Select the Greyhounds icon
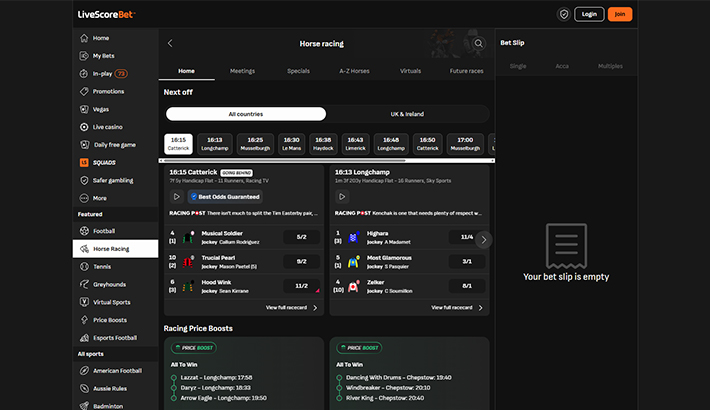 pyautogui.click(x=84, y=284)
